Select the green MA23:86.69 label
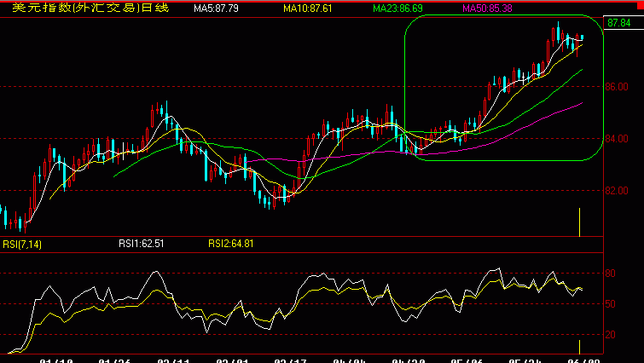644x363 pixels. 397,9
